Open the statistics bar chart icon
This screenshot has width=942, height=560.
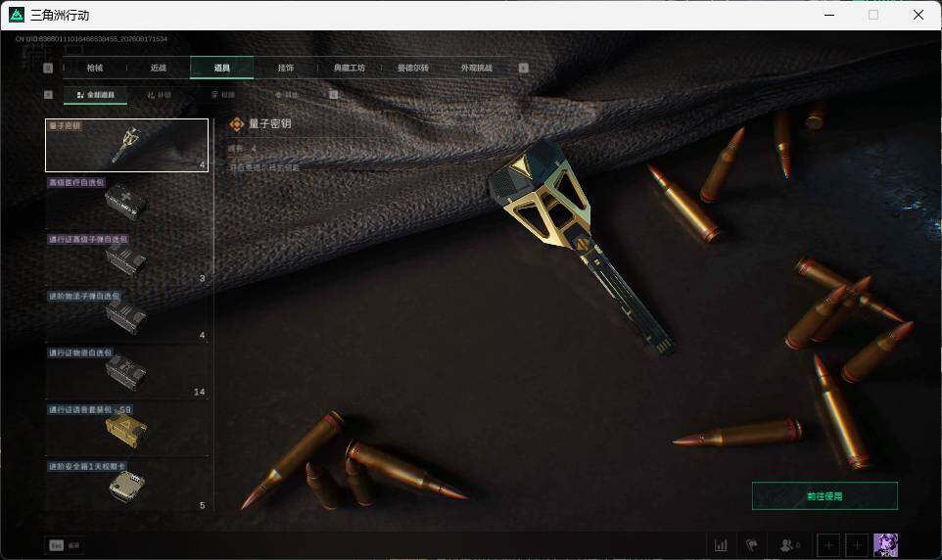pos(721,545)
